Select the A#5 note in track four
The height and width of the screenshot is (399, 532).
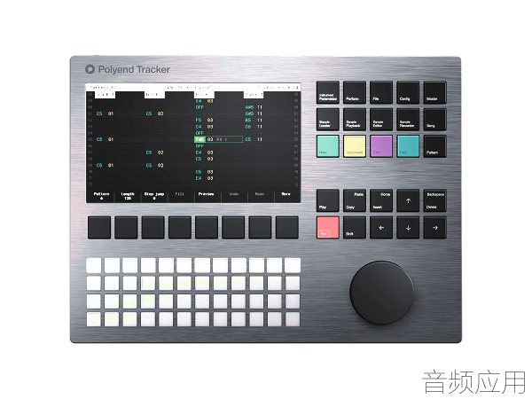[x=249, y=107]
